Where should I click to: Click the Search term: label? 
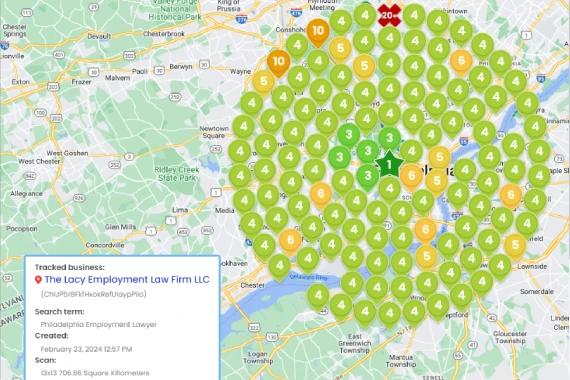pyautogui.click(x=59, y=312)
